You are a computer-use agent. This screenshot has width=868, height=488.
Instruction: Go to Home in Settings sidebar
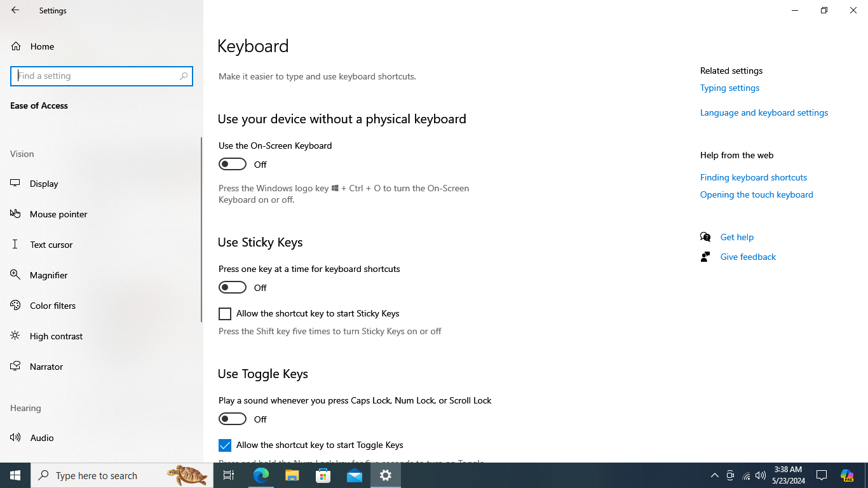[102, 46]
